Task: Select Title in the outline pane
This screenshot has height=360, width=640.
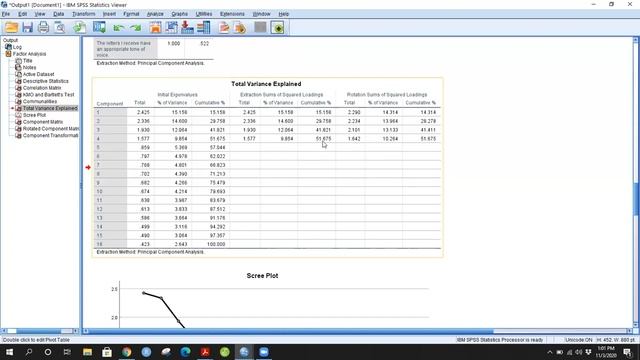Action: pyautogui.click(x=27, y=60)
